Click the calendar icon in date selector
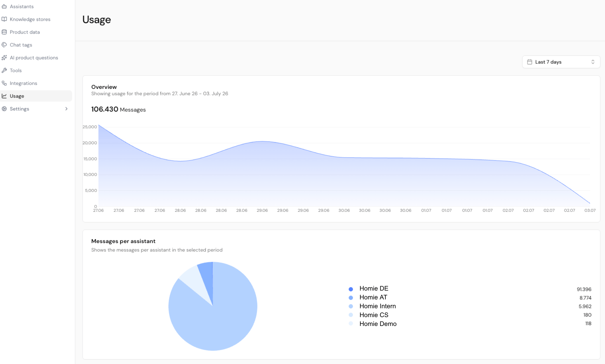Screen dimensions: 605x364 tap(529, 62)
